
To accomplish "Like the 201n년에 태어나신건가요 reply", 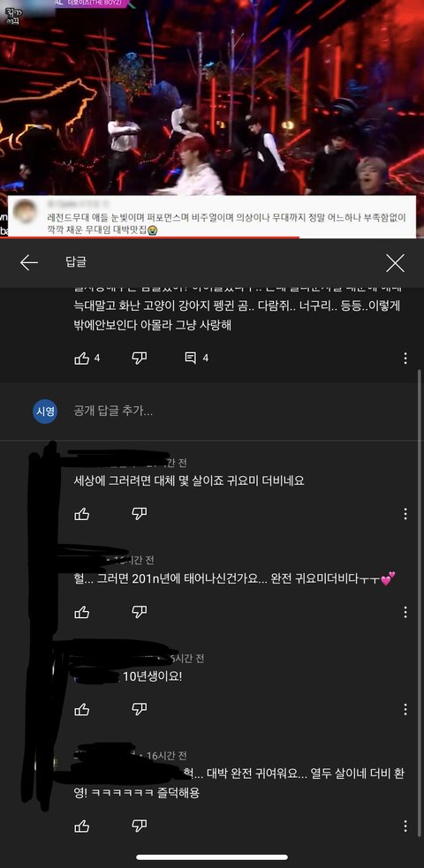I will 82,612.
